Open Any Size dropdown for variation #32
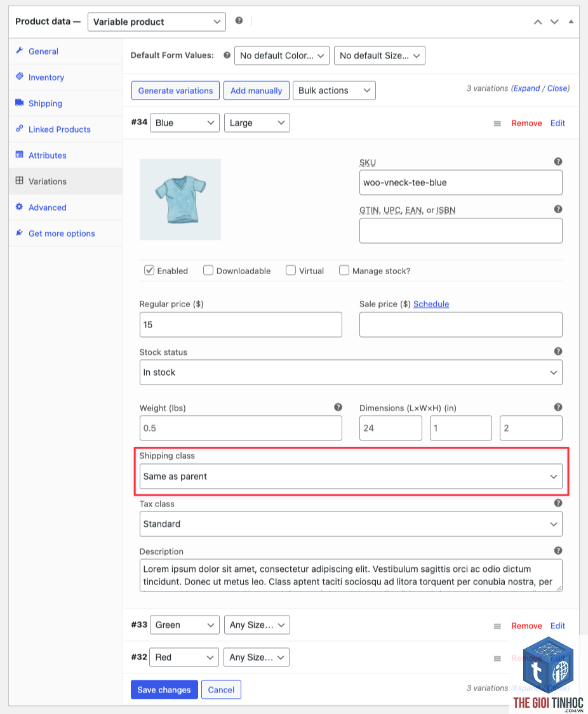Image resolution: width=588 pixels, height=714 pixels. (x=257, y=657)
